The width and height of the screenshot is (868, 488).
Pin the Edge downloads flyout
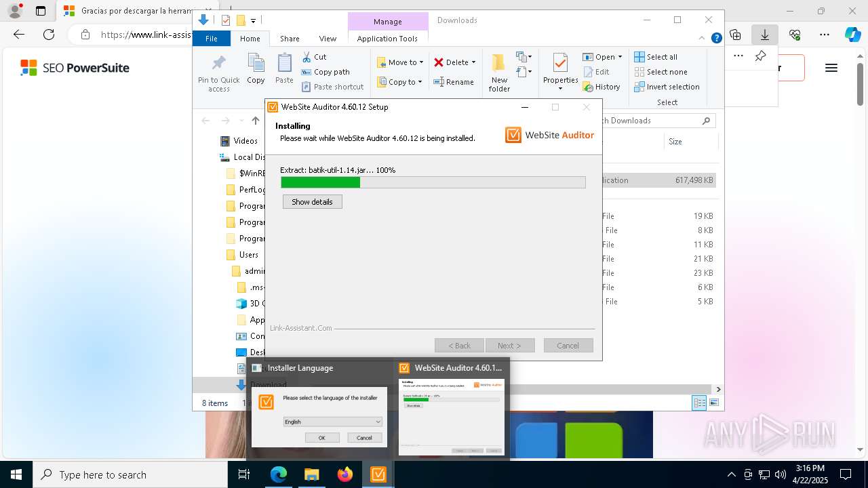point(760,56)
